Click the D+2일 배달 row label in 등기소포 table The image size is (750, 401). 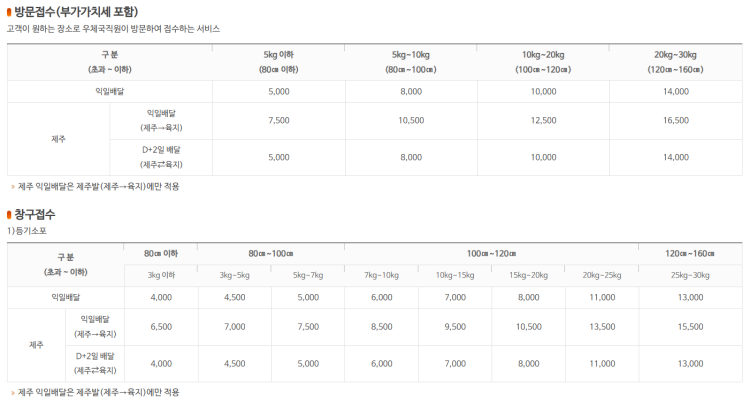tap(95, 363)
